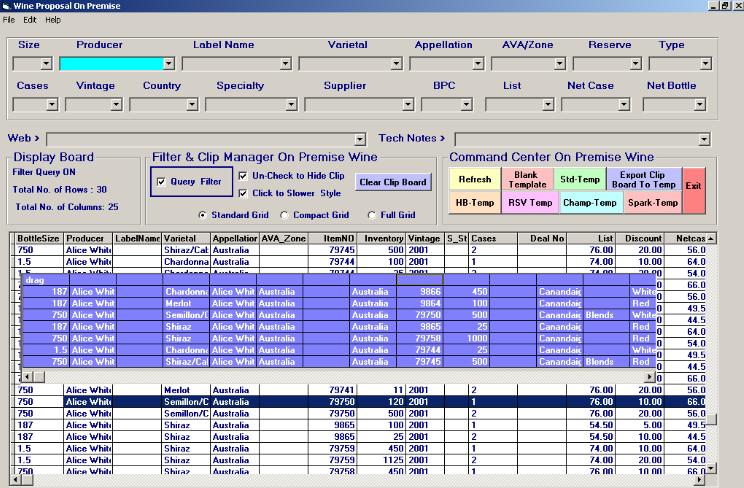Select the highlighted Semillon row item 79750
744x488 pixels.
pos(360,402)
